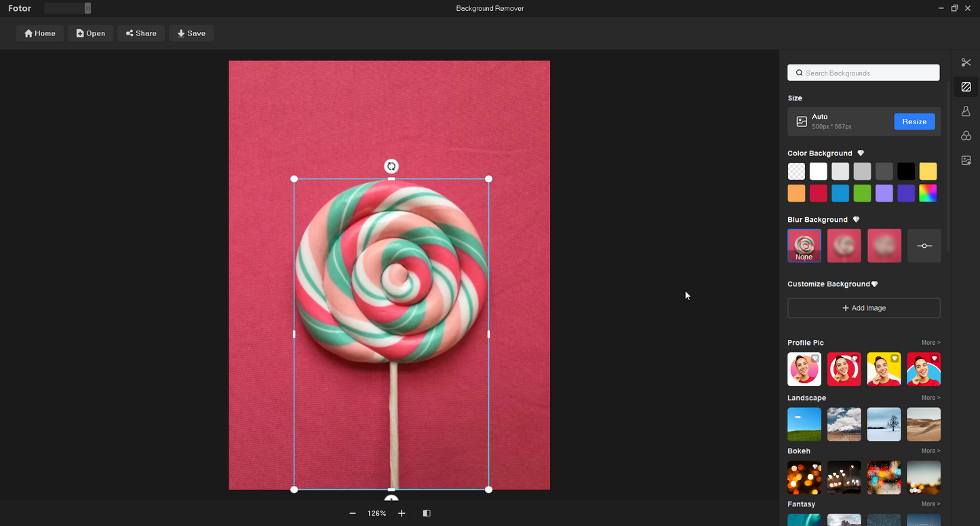Pick the yellow color background swatch
This screenshot has width=980, height=526.
928,171
